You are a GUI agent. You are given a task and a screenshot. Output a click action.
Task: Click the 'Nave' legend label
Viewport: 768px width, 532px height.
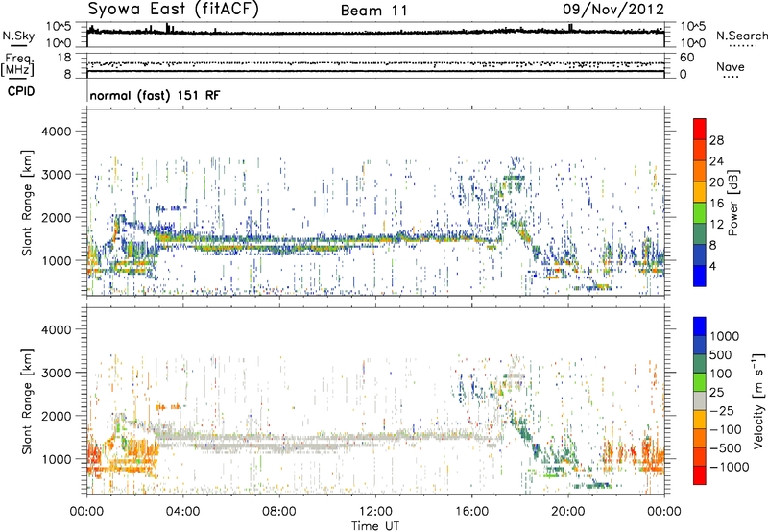(x=731, y=67)
